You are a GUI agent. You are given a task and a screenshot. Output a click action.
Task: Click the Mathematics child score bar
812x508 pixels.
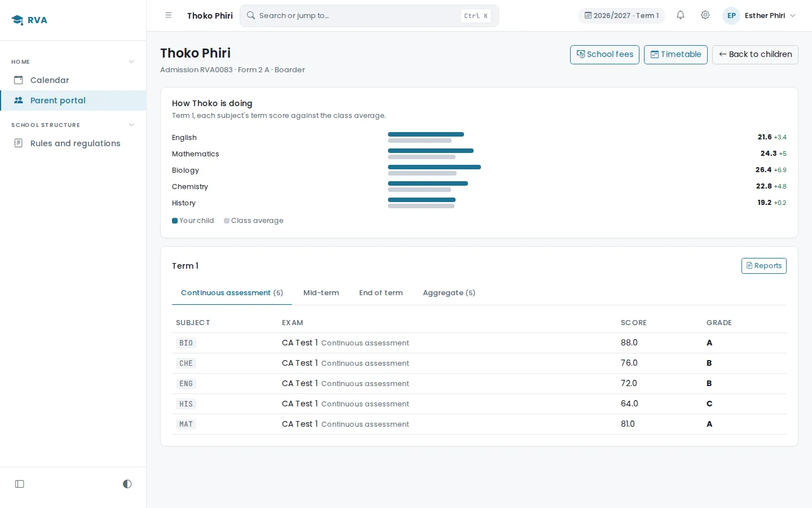click(x=431, y=151)
